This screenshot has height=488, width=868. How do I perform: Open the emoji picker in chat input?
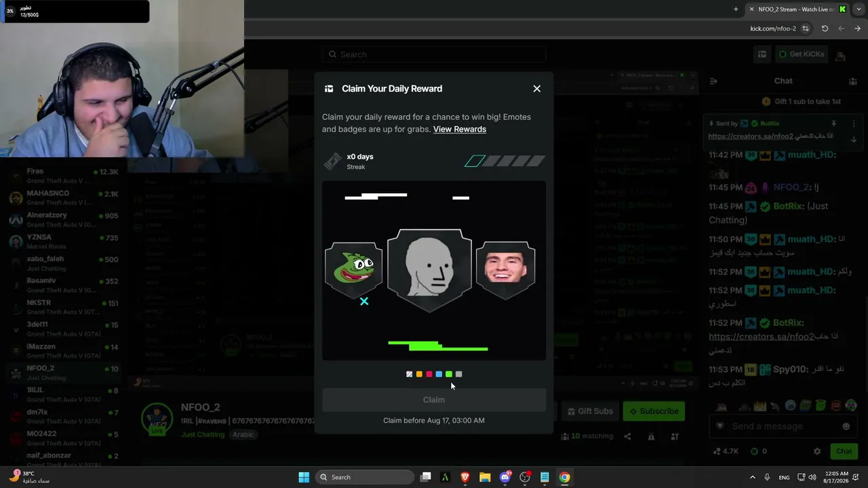point(846,426)
